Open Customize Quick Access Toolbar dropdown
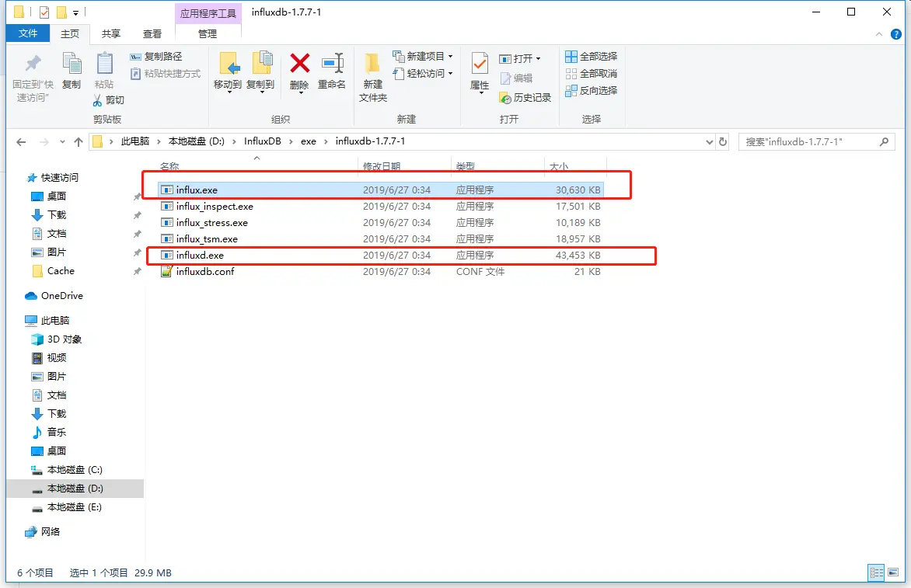 [x=75, y=12]
